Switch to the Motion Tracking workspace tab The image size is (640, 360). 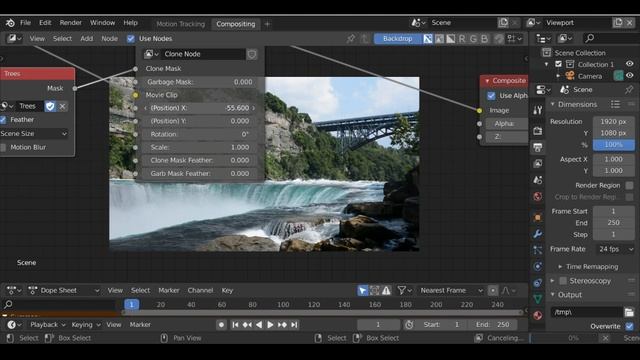pyautogui.click(x=180, y=24)
